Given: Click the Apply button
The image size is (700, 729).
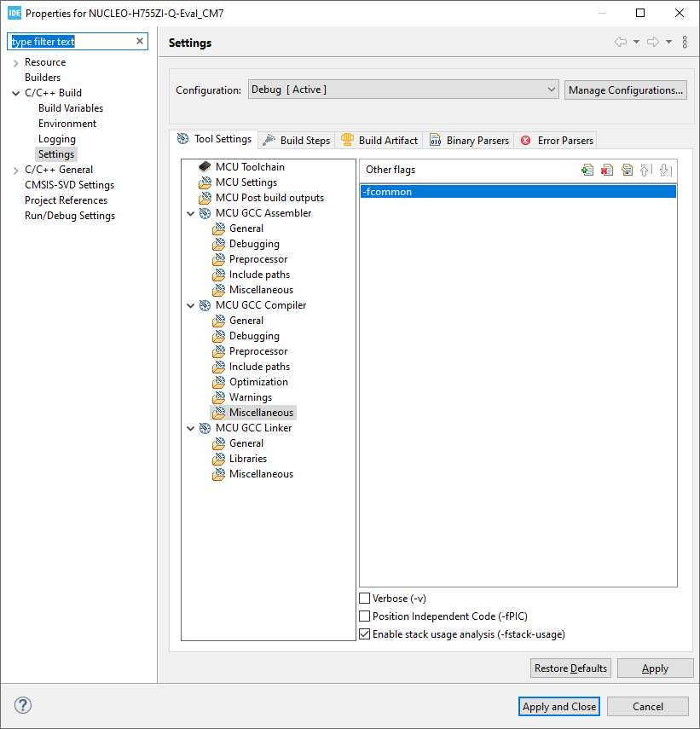Looking at the screenshot, I should tap(656, 668).
